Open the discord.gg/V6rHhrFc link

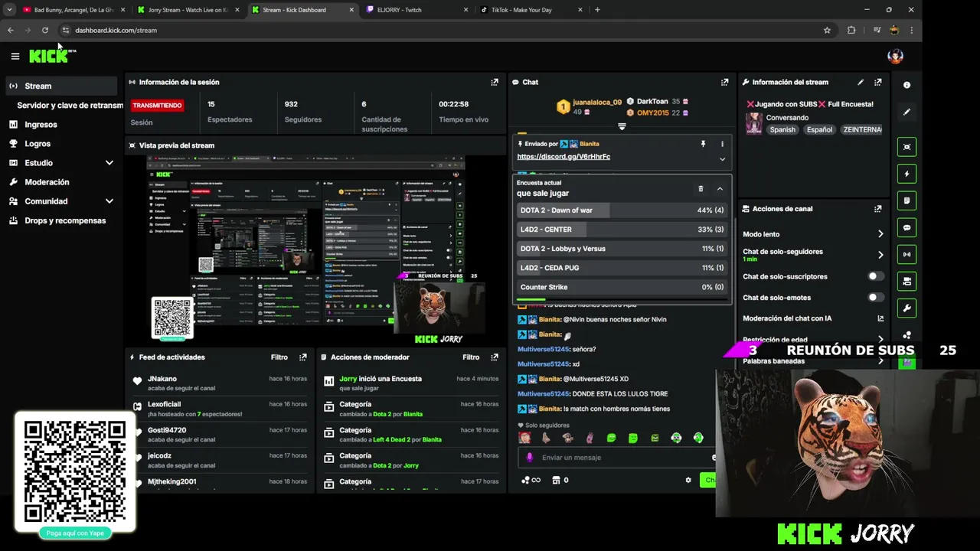[563, 157]
